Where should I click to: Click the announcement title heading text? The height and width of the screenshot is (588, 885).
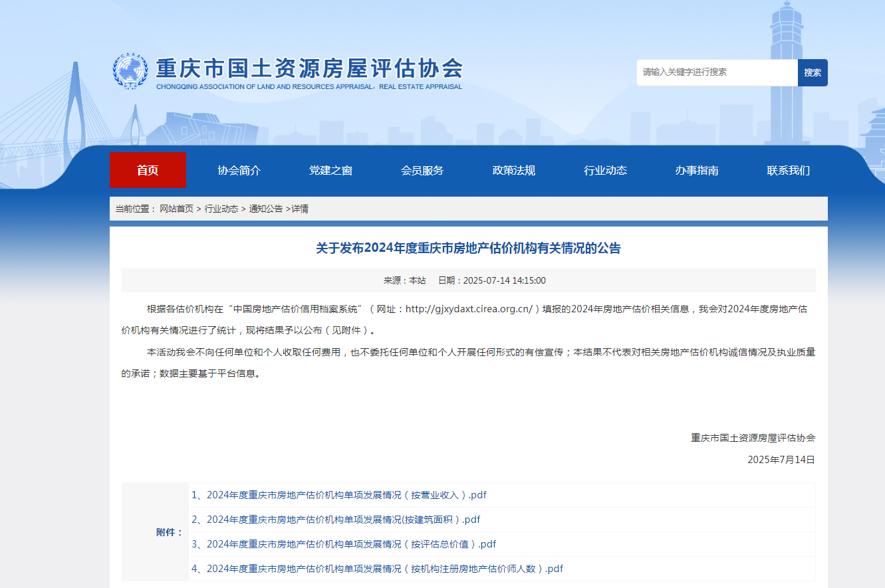(468, 248)
